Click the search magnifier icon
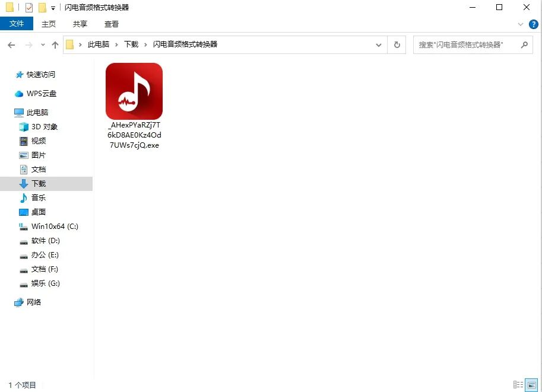Viewport: 542px width, 392px height. 524,45
